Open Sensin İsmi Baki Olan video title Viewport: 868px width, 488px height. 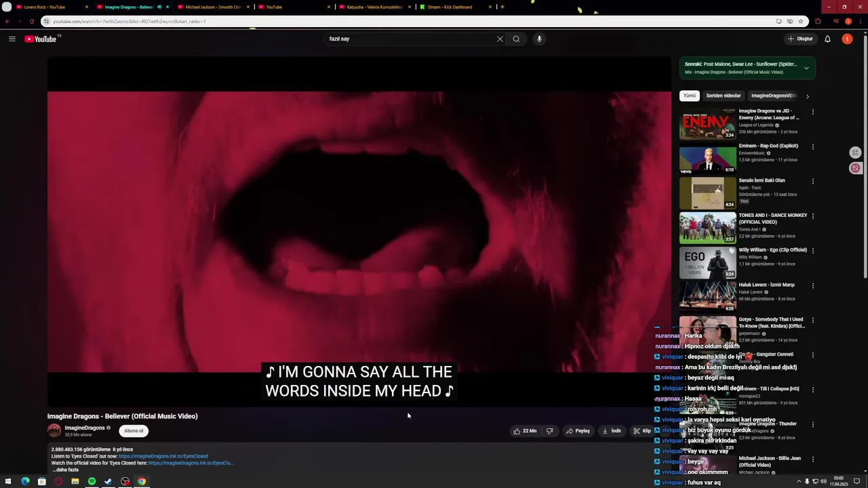pos(762,180)
